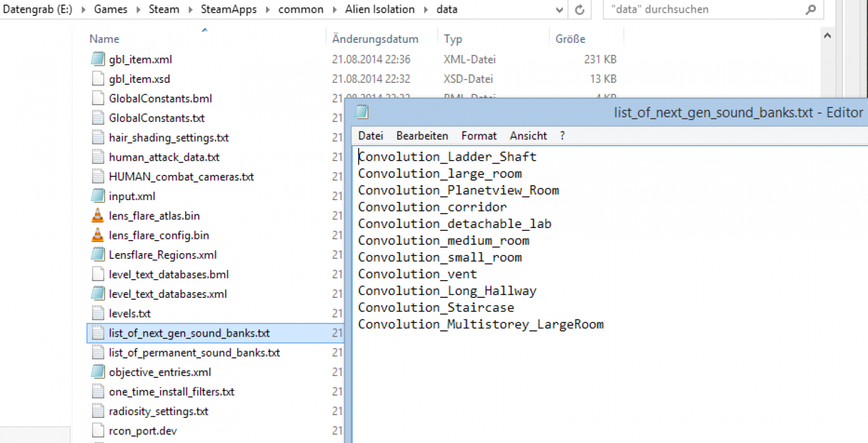Go to Alien Isolation in the breadcrumb path
The height and width of the screenshot is (443, 868).
[x=380, y=9]
